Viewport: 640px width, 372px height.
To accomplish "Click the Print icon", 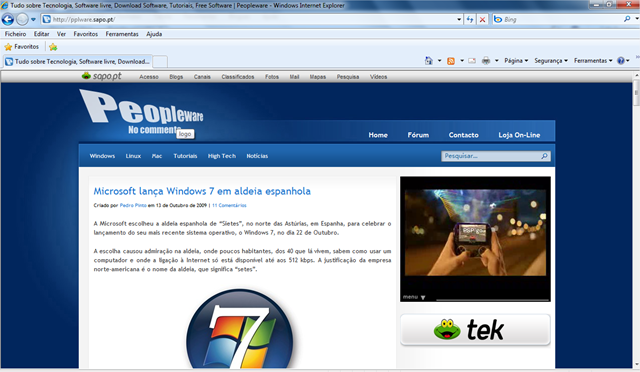I will pos(486,61).
